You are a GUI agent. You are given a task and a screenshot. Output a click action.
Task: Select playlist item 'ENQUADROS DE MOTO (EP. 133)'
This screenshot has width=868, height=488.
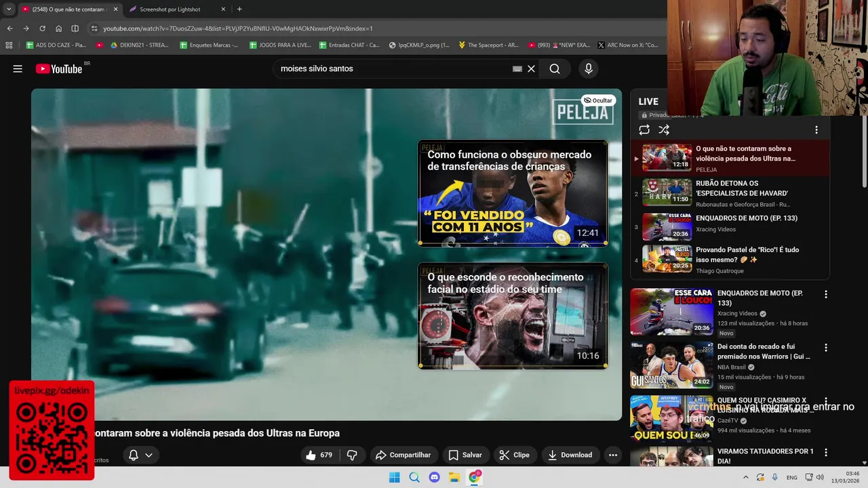(730, 227)
